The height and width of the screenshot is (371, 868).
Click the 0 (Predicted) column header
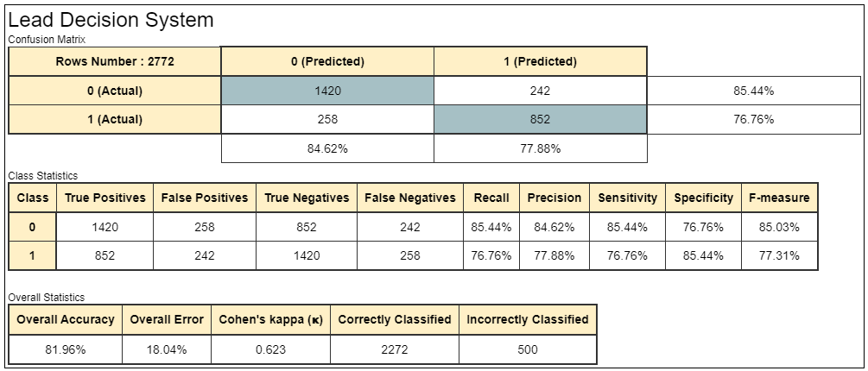(327, 61)
